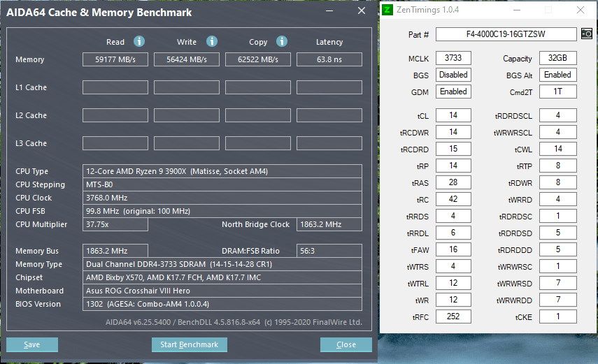Click the tWR value 12

(453, 300)
